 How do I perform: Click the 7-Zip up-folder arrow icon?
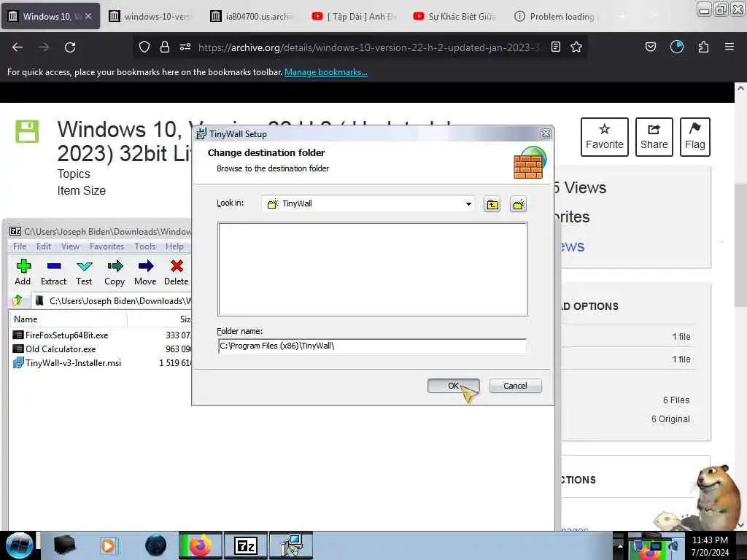click(18, 300)
